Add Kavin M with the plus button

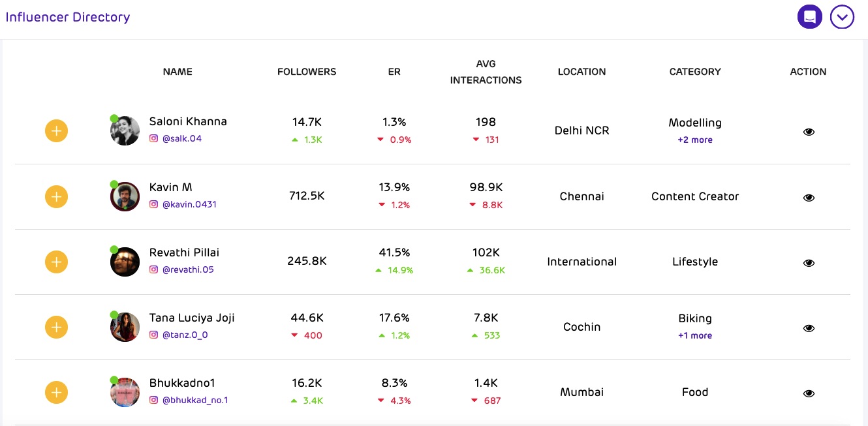click(57, 196)
